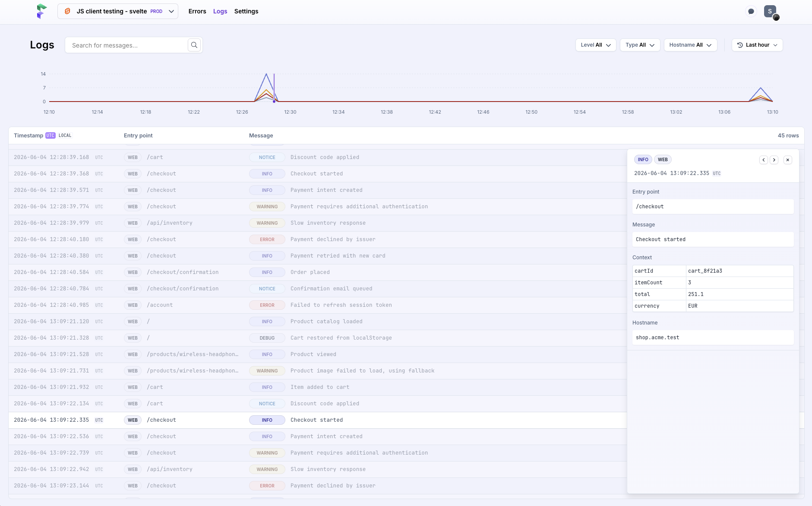The width and height of the screenshot is (812, 506).
Task: Click the chart spike near 13:09
Action: pos(761,94)
